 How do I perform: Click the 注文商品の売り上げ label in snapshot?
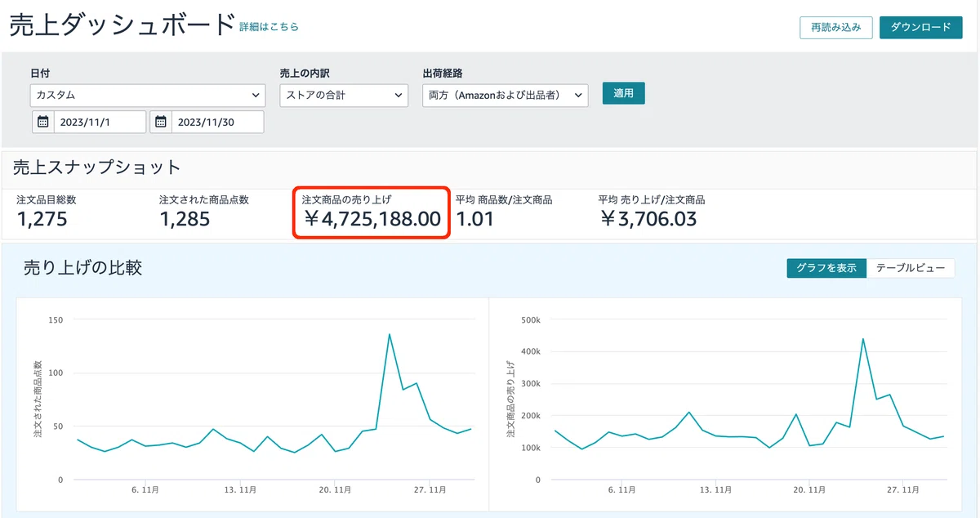[x=346, y=199]
